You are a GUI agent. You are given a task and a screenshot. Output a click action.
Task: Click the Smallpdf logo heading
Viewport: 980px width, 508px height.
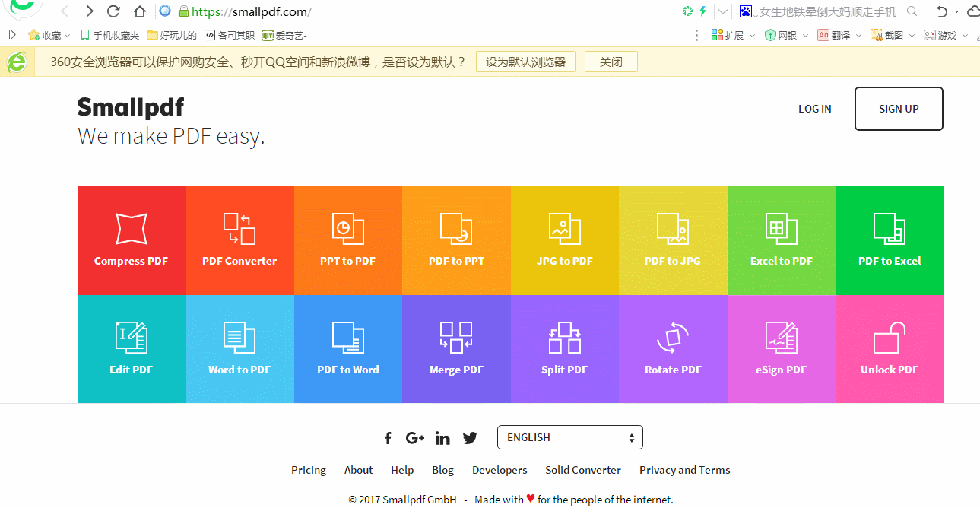point(131,107)
